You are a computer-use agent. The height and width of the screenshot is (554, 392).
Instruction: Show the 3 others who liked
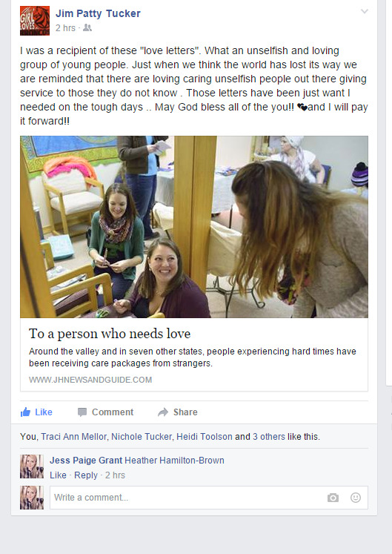pos(269,437)
